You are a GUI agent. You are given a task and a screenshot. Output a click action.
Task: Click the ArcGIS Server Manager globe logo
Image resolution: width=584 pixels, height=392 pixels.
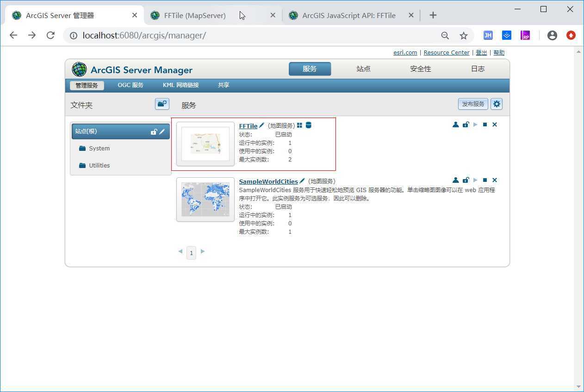point(79,69)
